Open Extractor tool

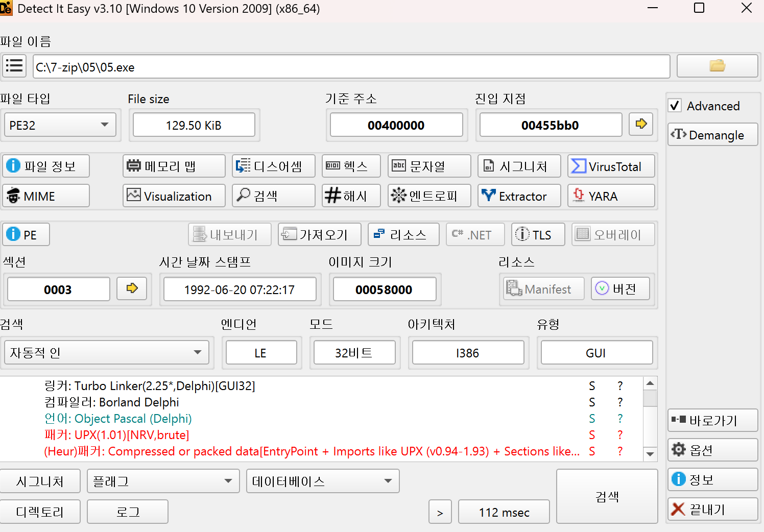point(519,196)
